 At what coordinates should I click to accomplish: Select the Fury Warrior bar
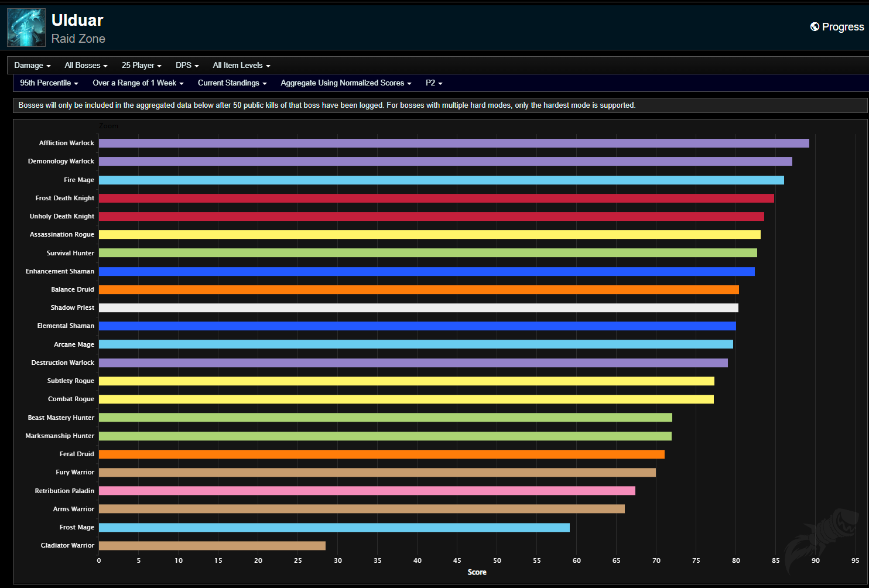377,473
